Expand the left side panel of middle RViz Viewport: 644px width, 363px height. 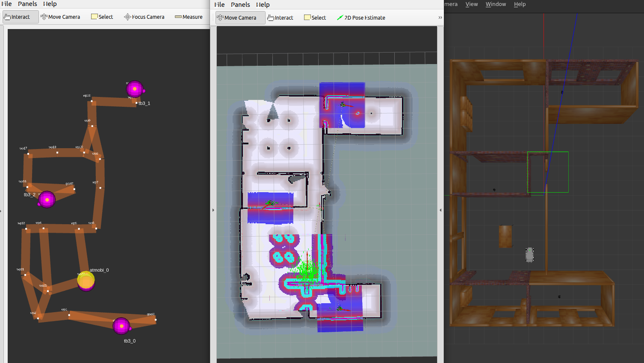pos(213,210)
